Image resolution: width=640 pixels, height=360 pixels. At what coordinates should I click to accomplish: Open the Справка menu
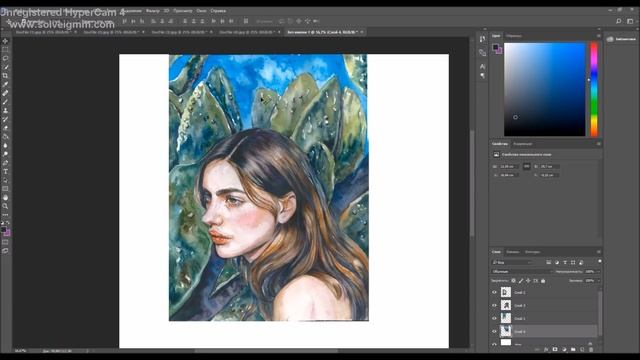point(218,11)
